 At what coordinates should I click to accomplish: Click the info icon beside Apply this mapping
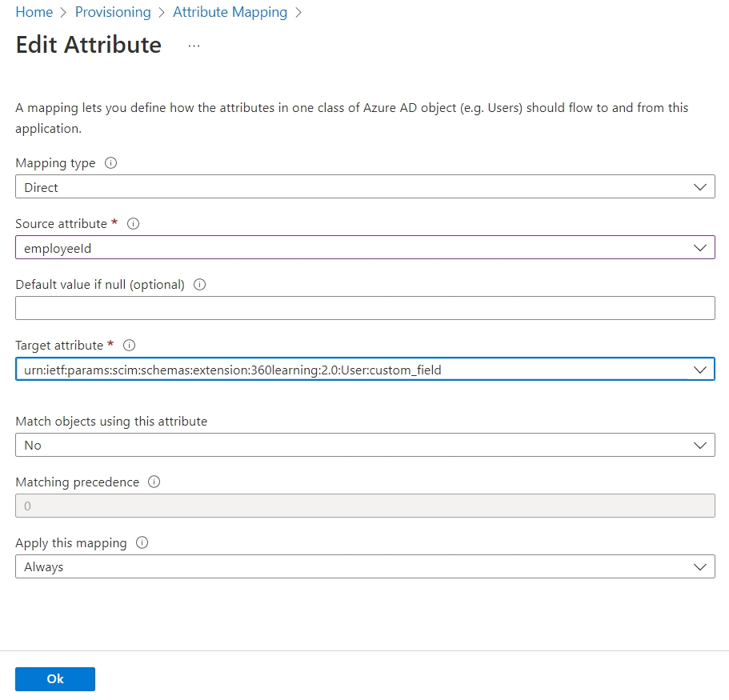coord(142,542)
